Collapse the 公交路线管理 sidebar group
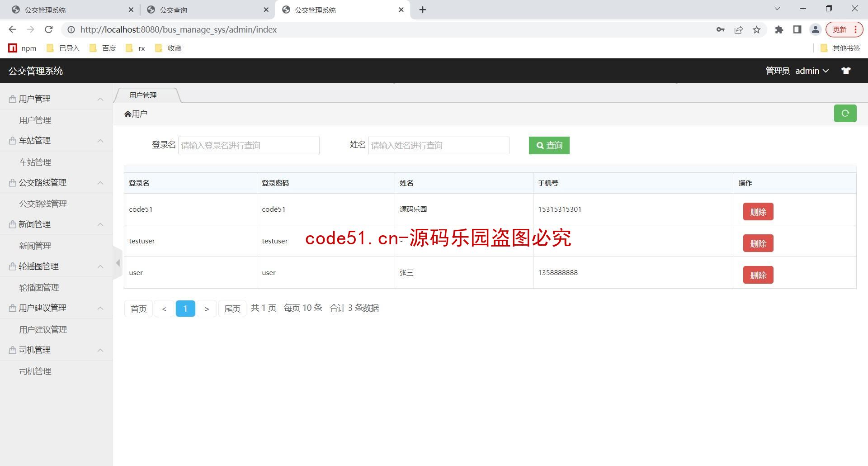Image resolution: width=868 pixels, height=466 pixels. (x=56, y=182)
